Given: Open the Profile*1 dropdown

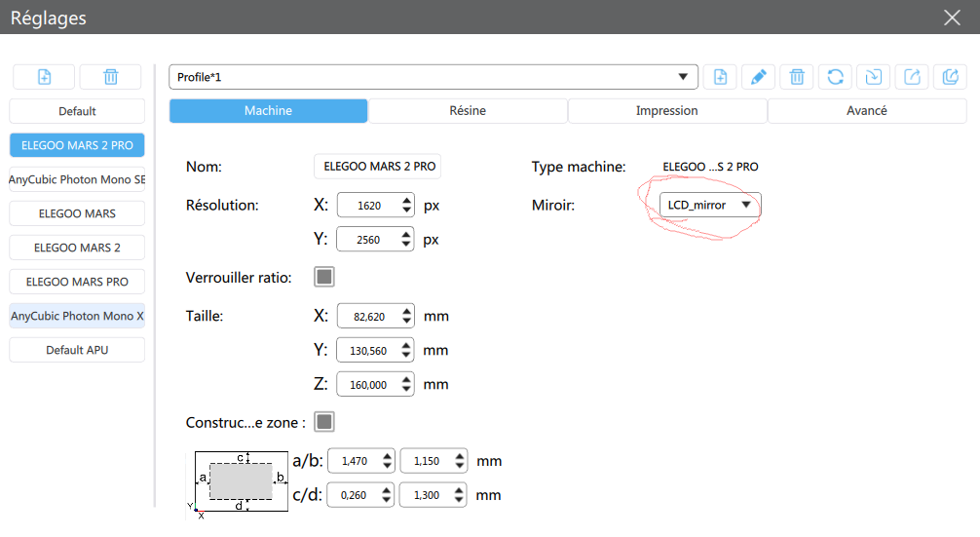Looking at the screenshot, I should (x=433, y=77).
